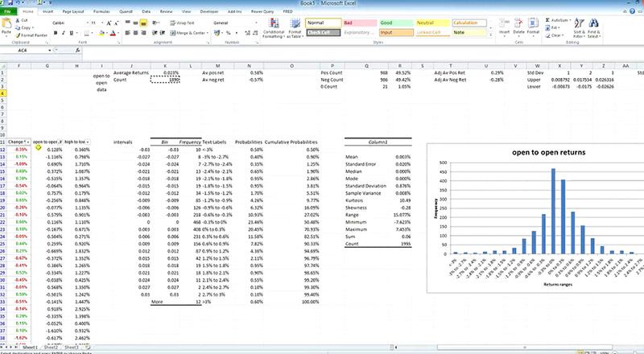
Task: Click the AutoSum sigma icon
Action: click(x=547, y=20)
